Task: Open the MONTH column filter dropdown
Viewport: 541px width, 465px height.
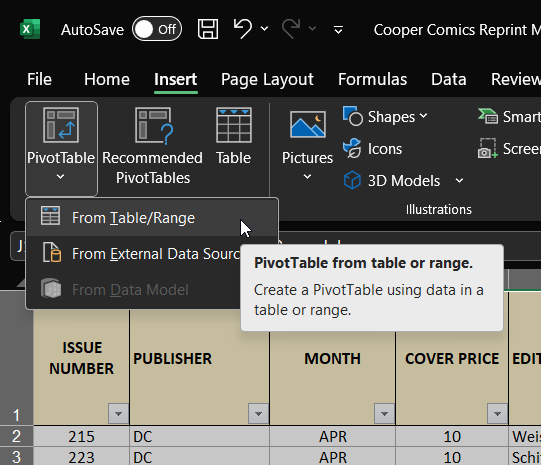Action: (384, 413)
